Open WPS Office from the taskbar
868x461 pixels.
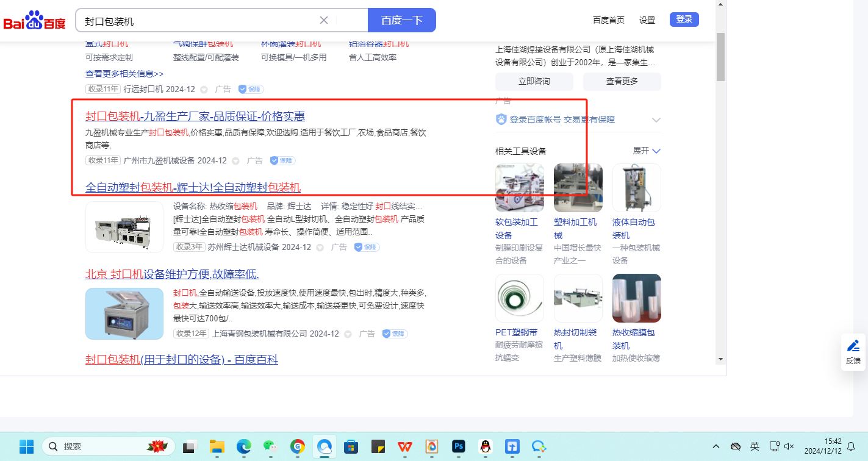[404, 446]
